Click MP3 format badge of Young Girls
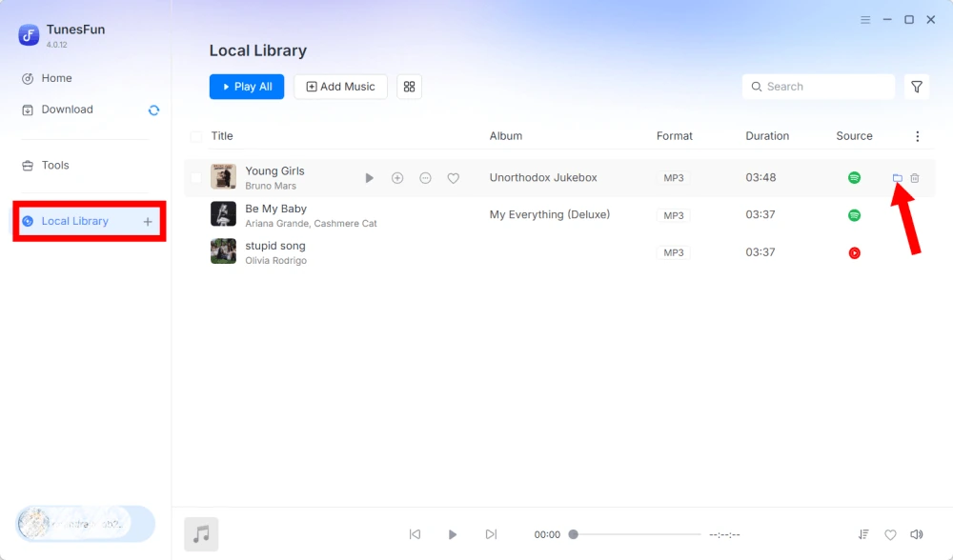Viewport: 953px width, 560px height. coord(674,178)
